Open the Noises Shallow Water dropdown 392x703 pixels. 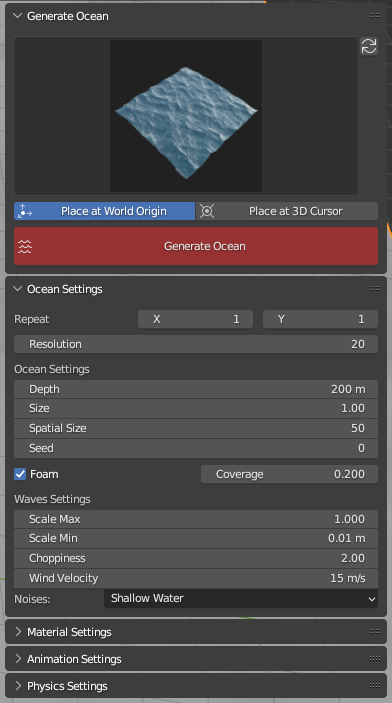(x=241, y=599)
